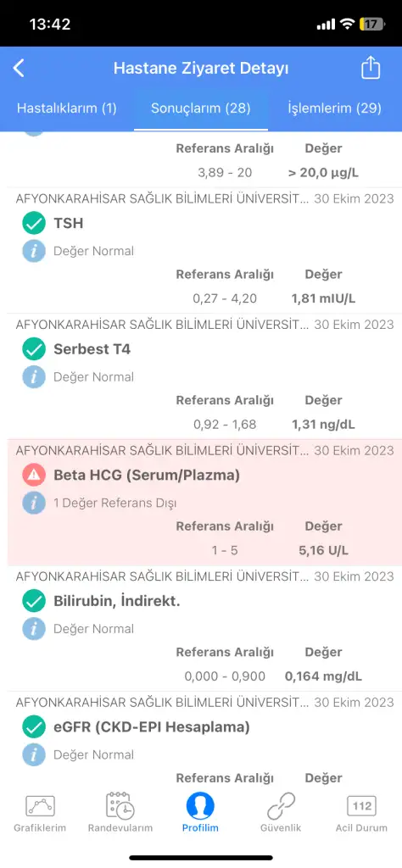Image resolution: width=402 pixels, height=868 pixels.
Task: Switch to Hastalıklarım (1) tab
Action: 67,108
